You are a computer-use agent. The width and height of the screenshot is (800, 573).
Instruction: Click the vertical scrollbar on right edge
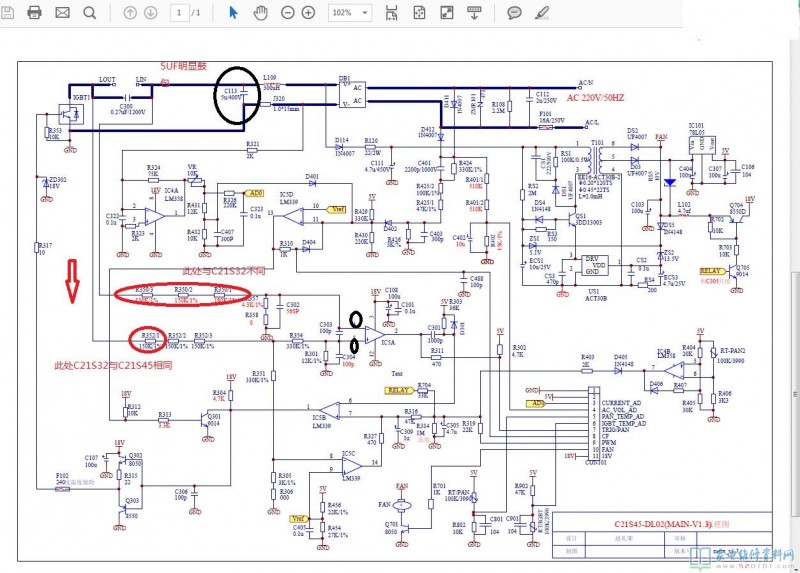[x=795, y=393]
